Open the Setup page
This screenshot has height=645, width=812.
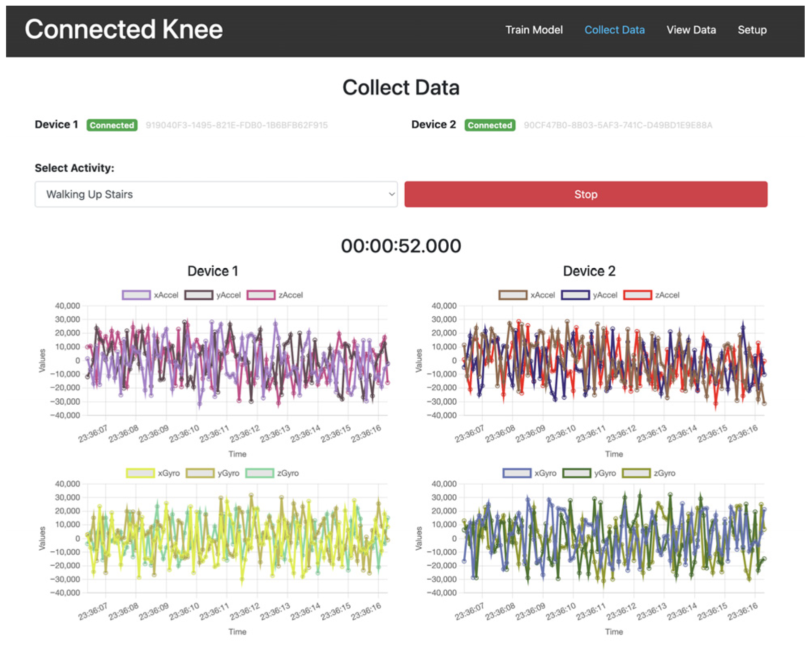752,30
